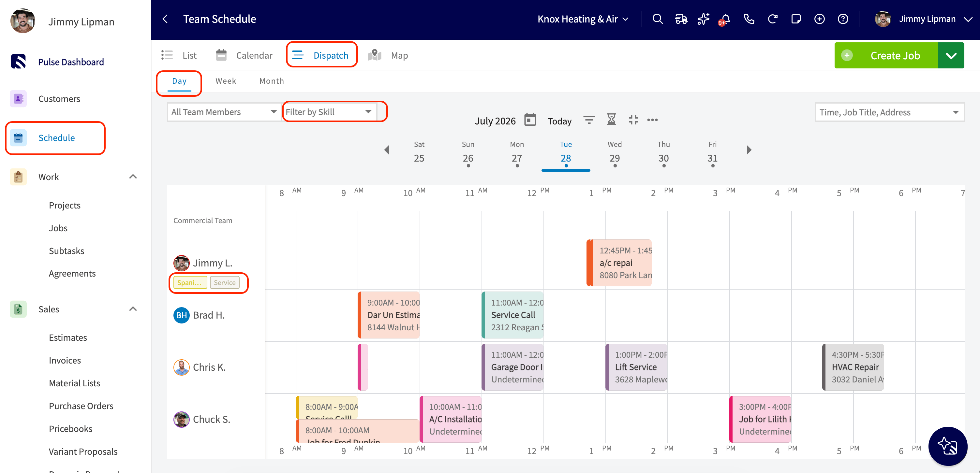The width and height of the screenshot is (980, 473).
Task: Open Time, Job Title, Address dropdown
Action: pos(889,112)
